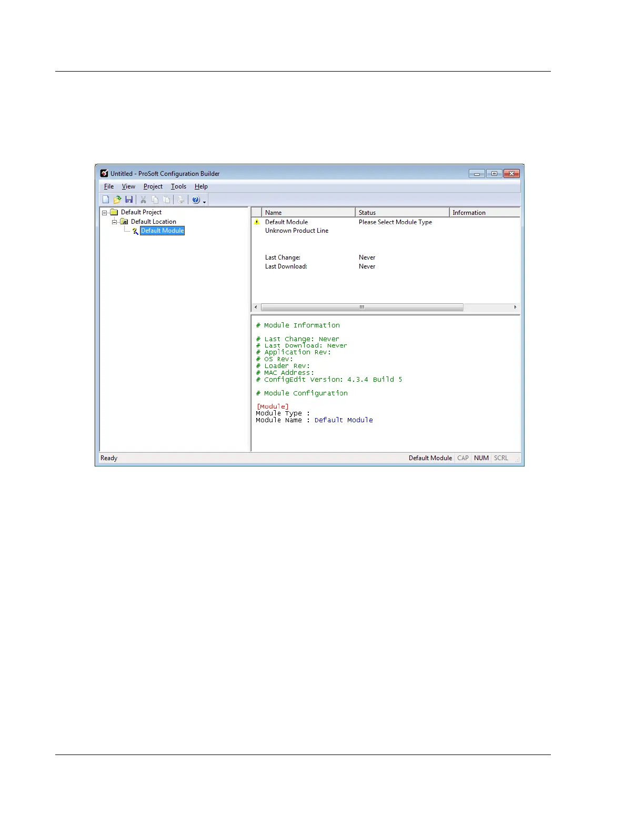Click '# Module Information' heading line
Viewport: 644px width, 834px height.
(x=298, y=325)
